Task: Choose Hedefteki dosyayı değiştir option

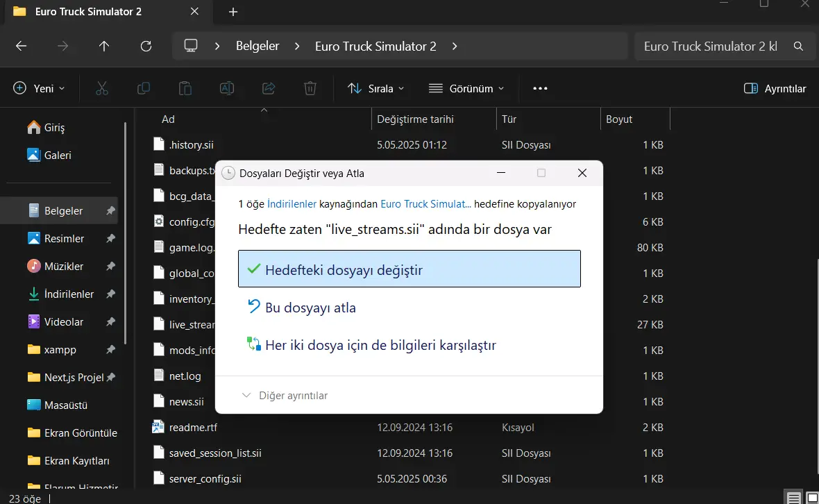Action: (x=409, y=269)
